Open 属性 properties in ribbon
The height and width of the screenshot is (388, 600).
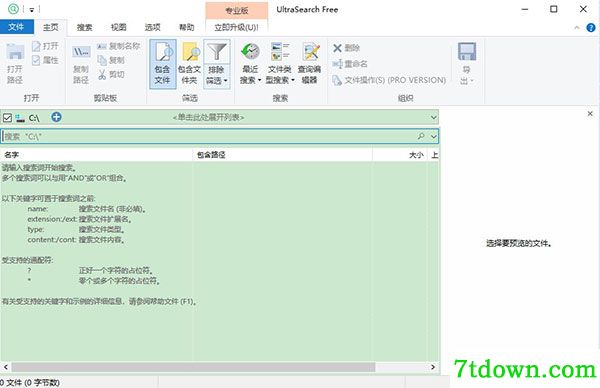[x=46, y=60]
